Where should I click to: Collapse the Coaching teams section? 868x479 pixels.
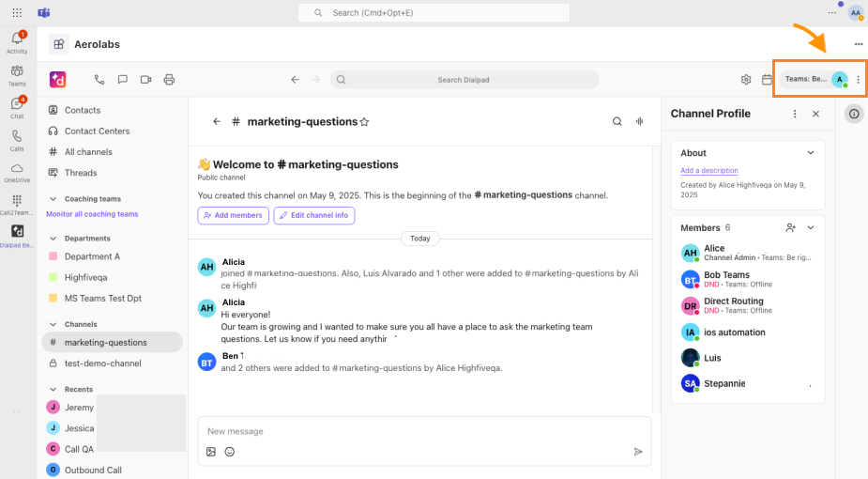click(53, 199)
